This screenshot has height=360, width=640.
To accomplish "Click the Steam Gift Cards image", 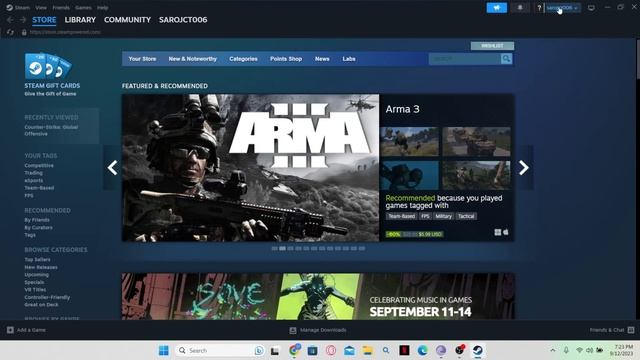I will [x=48, y=66].
